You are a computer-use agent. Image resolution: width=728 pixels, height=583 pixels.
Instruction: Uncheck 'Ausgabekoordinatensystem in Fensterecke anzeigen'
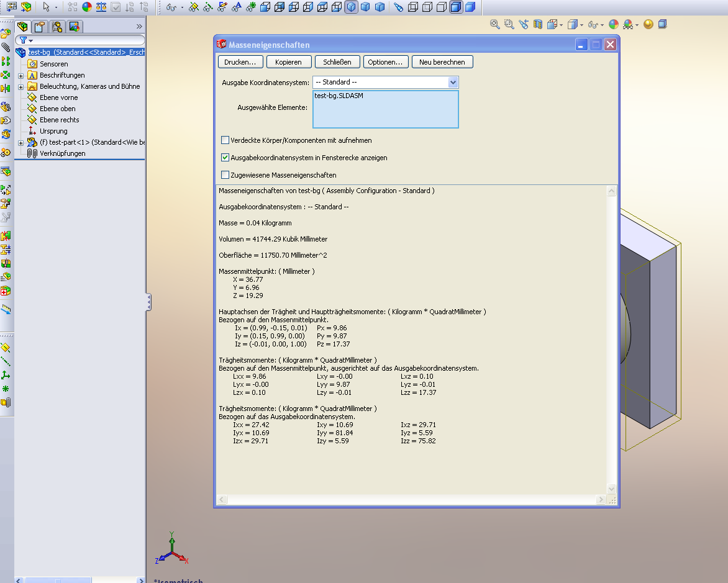[225, 158]
